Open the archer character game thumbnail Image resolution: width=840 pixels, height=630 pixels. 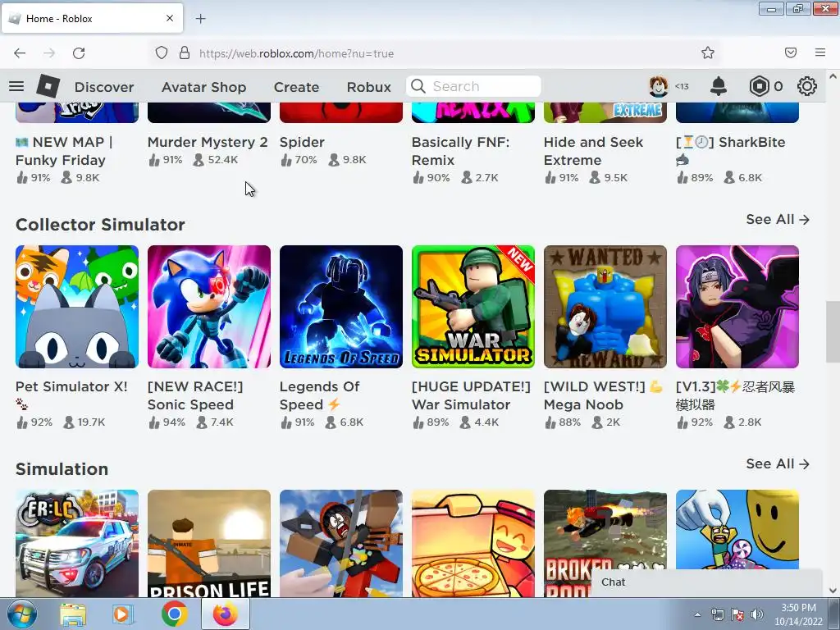[x=341, y=543]
